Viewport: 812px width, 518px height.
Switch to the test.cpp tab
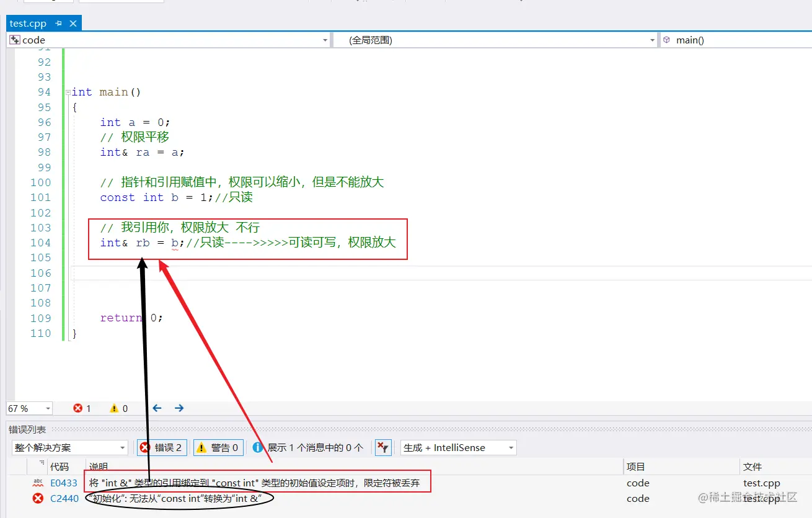[x=28, y=24]
